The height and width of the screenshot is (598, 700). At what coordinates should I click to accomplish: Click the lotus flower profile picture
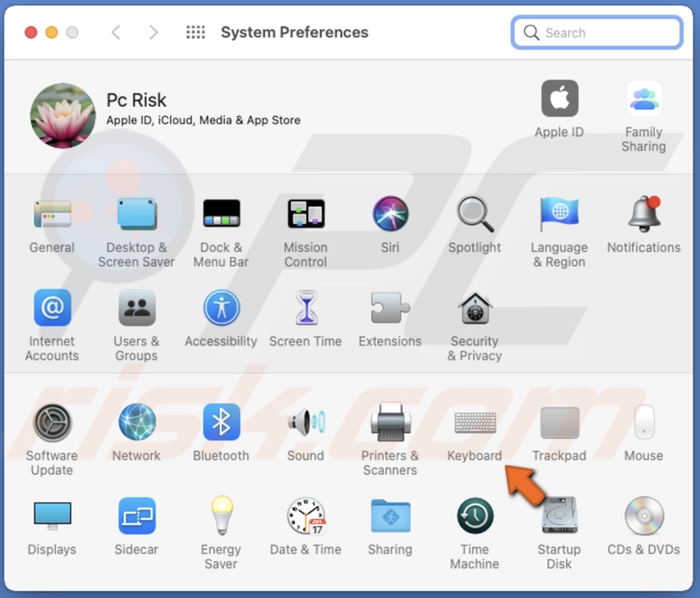[63, 116]
